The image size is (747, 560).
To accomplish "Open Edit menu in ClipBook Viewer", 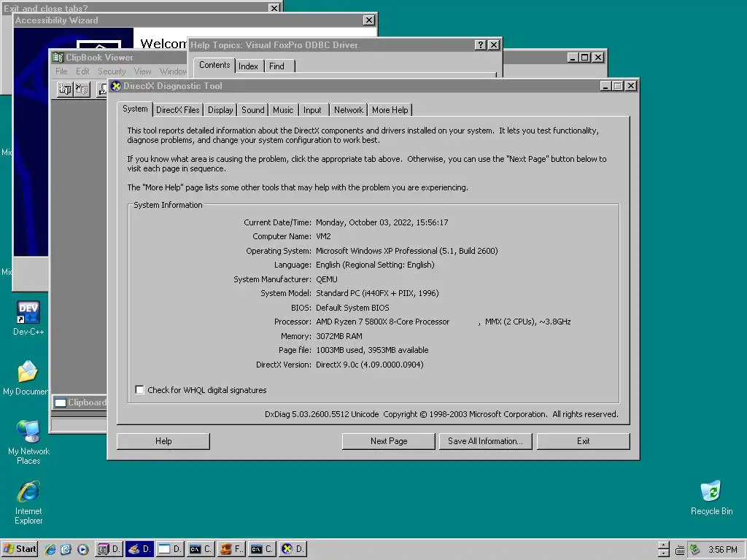I will tap(82, 71).
